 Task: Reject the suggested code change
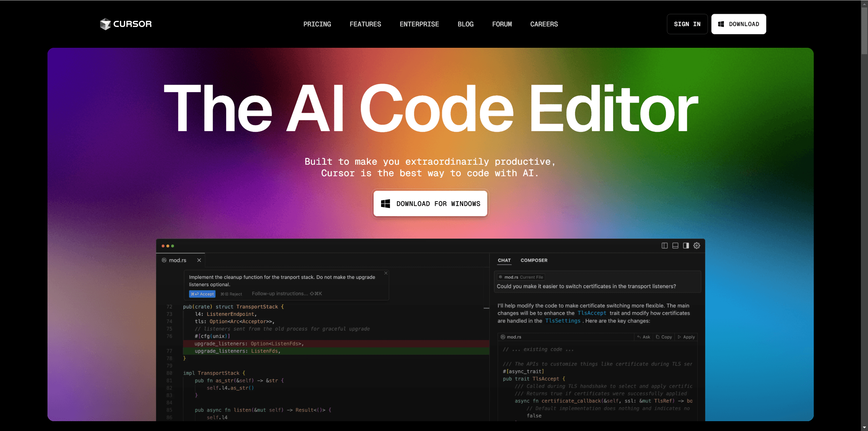(x=231, y=294)
